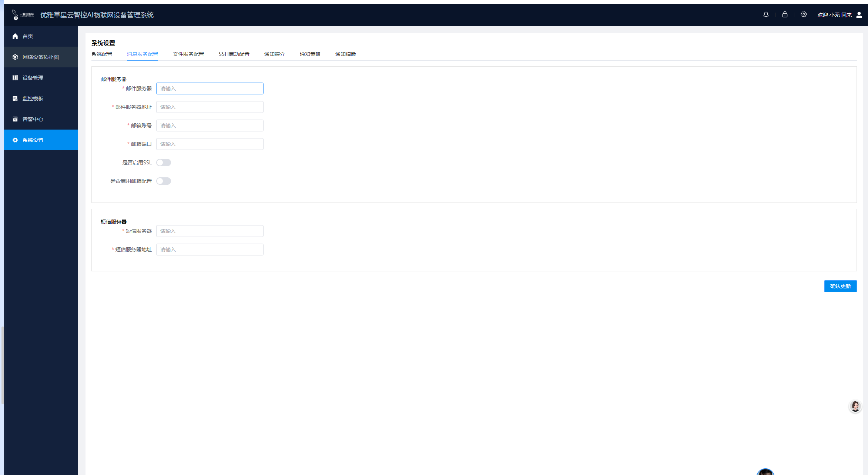
Task: Click the floating assistant avatar
Action: click(x=855, y=407)
